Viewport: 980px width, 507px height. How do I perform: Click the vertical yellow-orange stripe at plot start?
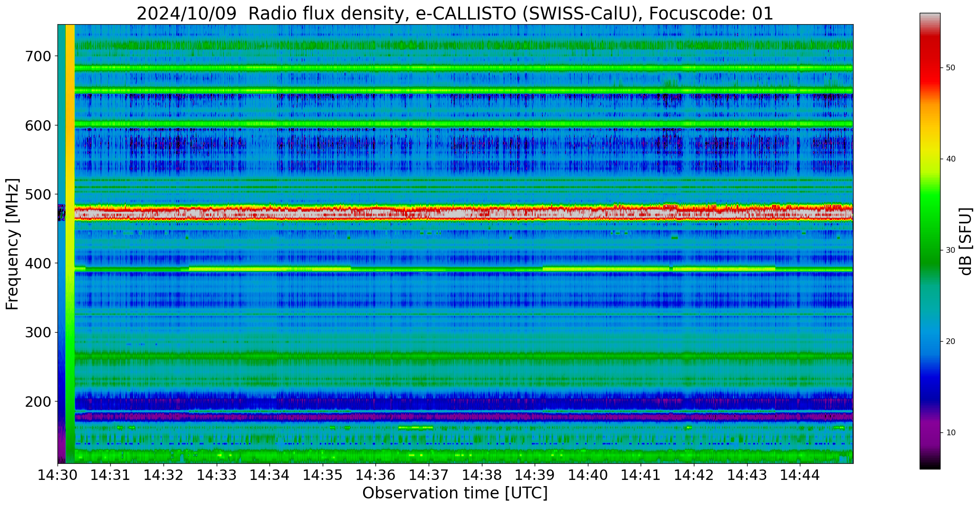pyautogui.click(x=70, y=244)
